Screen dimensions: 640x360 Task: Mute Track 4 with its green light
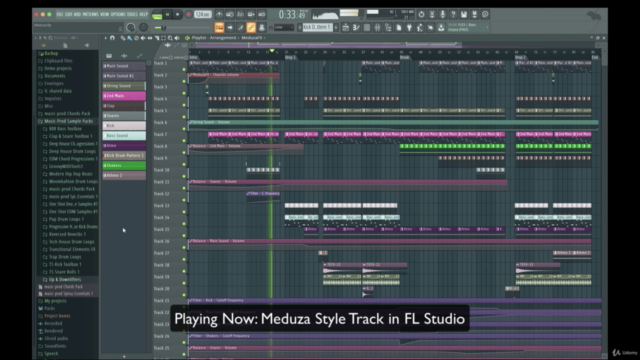[x=184, y=105]
